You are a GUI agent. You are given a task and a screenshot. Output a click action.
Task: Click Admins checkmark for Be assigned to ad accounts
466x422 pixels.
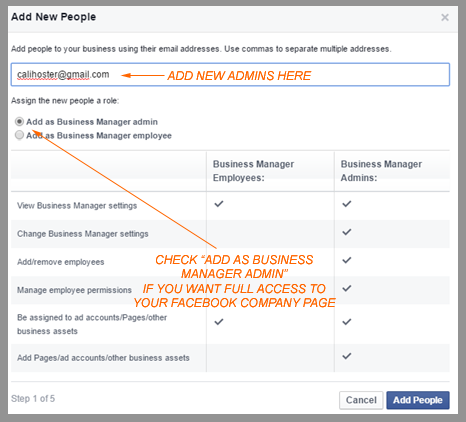[x=347, y=322]
